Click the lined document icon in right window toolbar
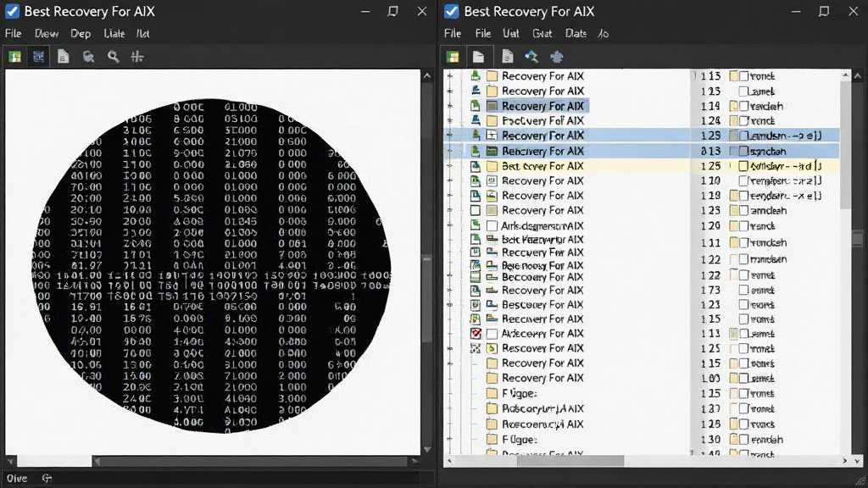 tap(507, 57)
